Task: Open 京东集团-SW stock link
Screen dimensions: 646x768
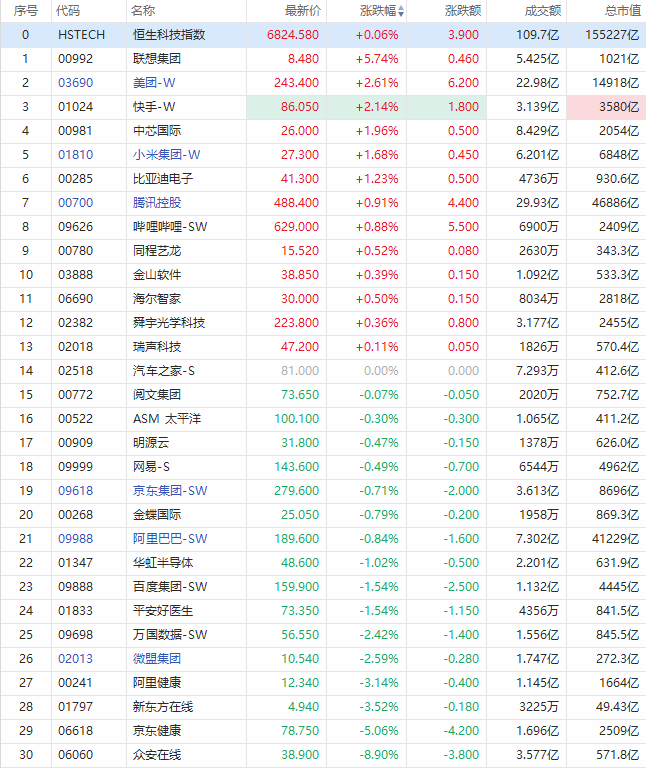Action: tap(170, 491)
